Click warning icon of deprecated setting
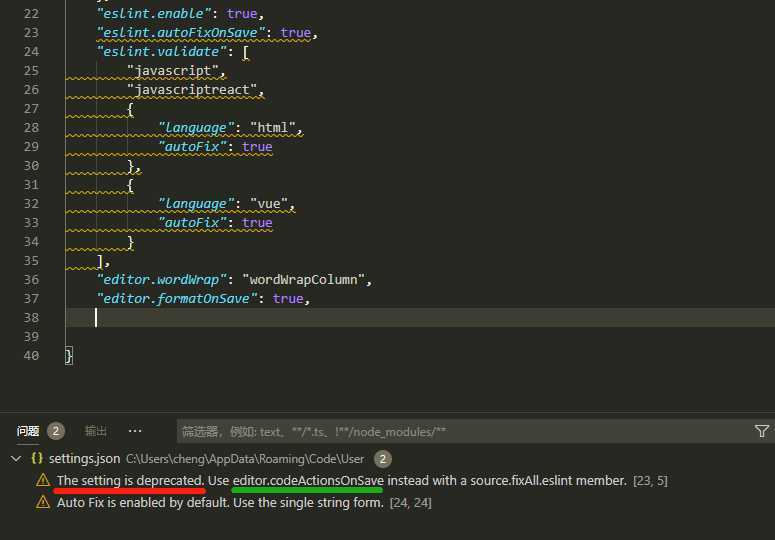Screen dimensions: 775x540 (x=43, y=480)
